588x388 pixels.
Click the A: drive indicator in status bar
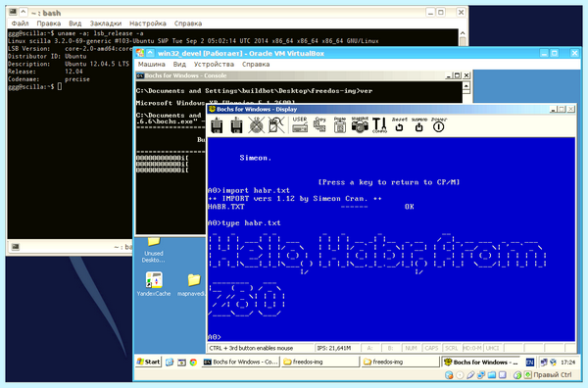pyautogui.click(x=370, y=348)
